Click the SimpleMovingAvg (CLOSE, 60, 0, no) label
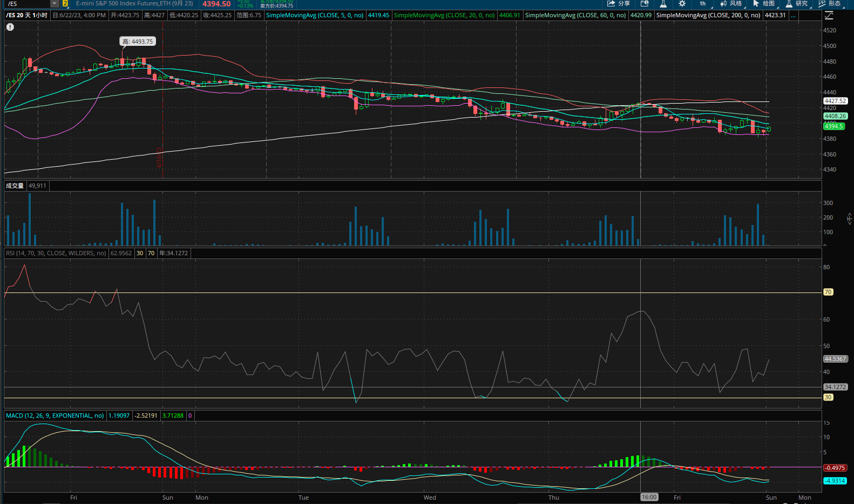 (575, 15)
